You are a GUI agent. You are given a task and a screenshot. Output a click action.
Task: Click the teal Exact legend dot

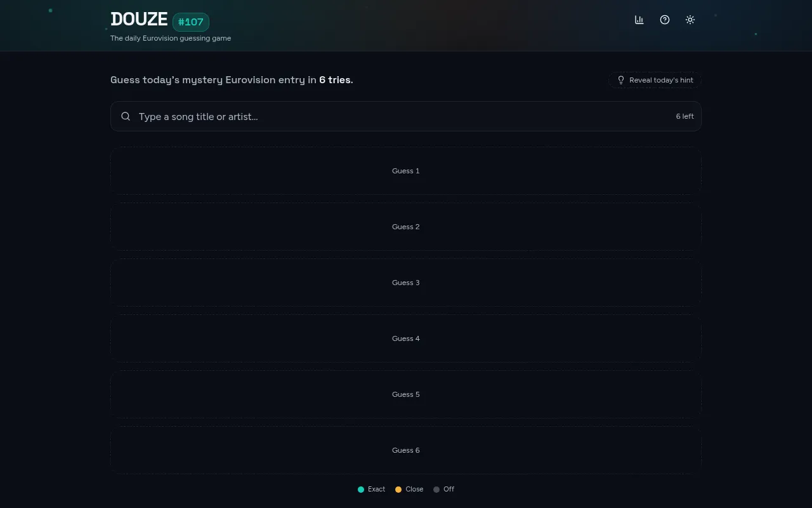pyautogui.click(x=361, y=490)
